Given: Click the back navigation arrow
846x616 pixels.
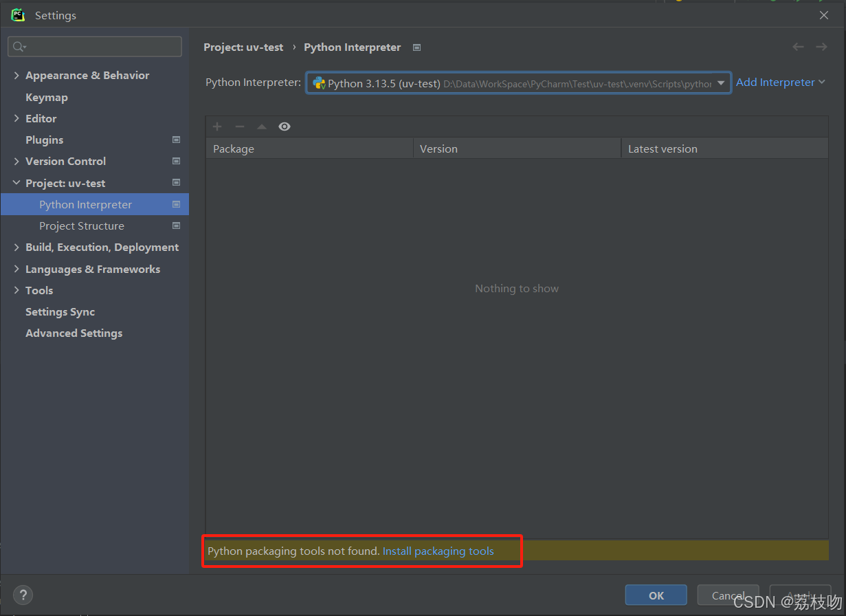Looking at the screenshot, I should point(798,47).
